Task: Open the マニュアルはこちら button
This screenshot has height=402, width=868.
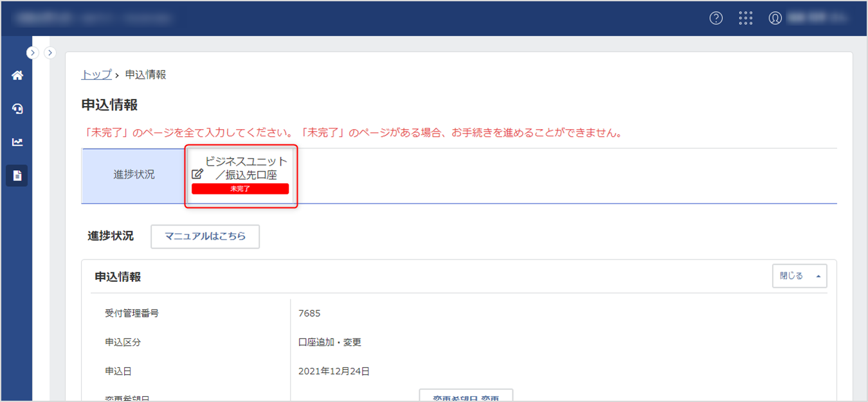Action: pyautogui.click(x=205, y=236)
